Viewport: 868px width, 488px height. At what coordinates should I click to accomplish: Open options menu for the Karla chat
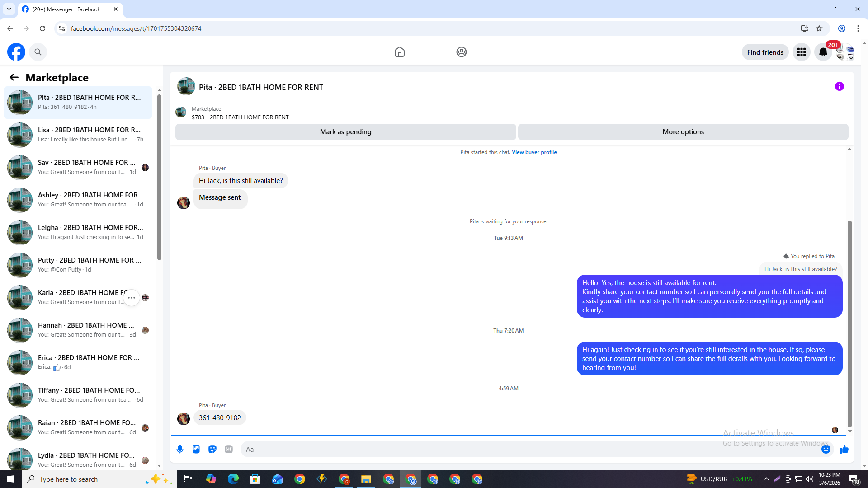[132, 298]
